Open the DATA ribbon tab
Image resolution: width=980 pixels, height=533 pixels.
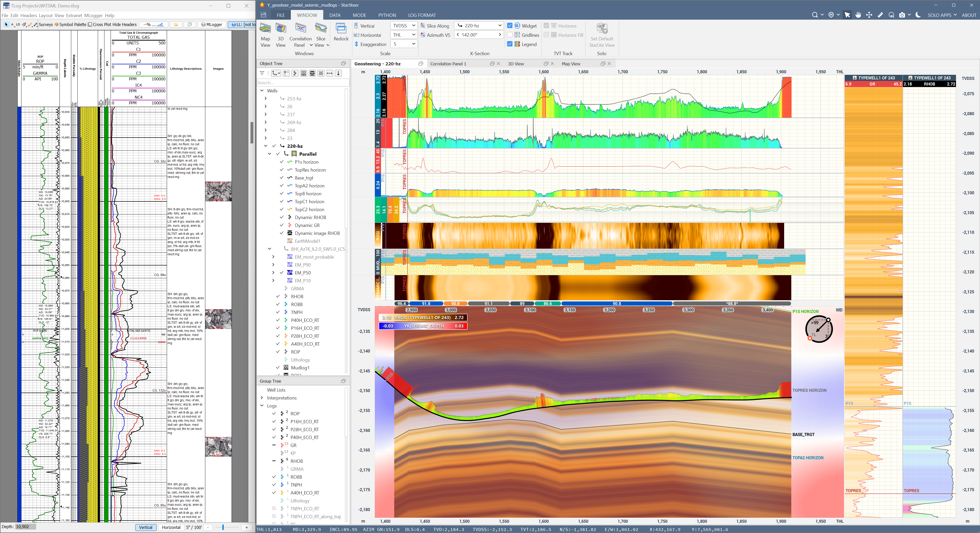[x=335, y=15]
